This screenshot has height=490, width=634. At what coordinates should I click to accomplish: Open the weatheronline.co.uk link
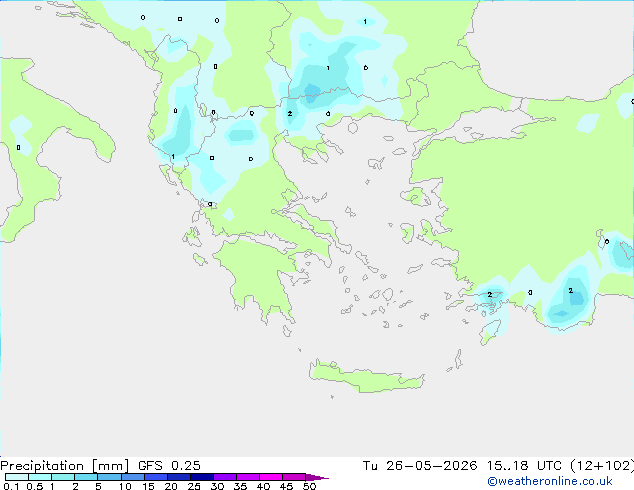pos(550,481)
